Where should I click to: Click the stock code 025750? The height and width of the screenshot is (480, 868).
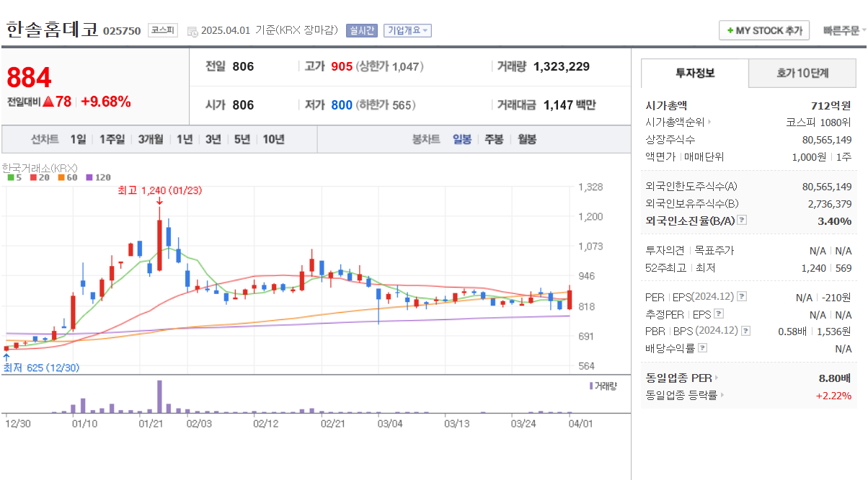point(122,31)
